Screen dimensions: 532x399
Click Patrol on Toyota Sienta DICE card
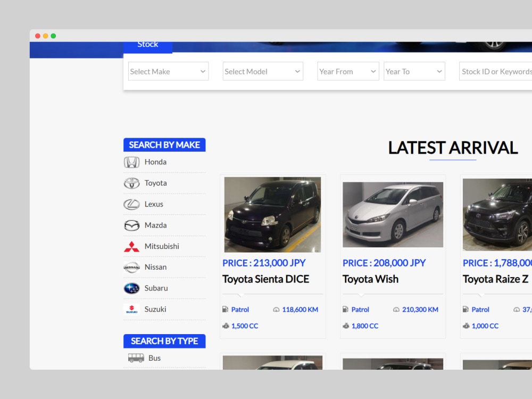pyautogui.click(x=240, y=310)
